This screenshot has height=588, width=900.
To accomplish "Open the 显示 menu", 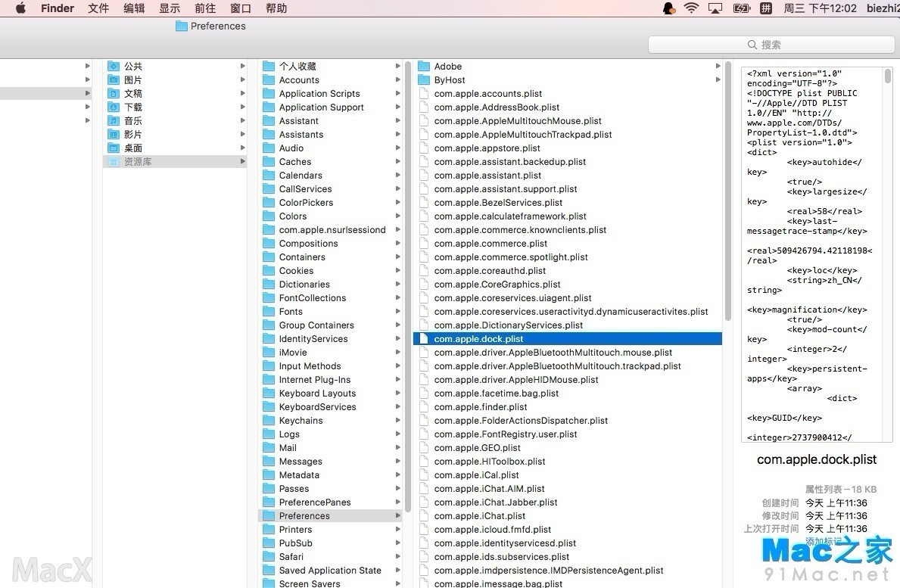I will click(170, 8).
